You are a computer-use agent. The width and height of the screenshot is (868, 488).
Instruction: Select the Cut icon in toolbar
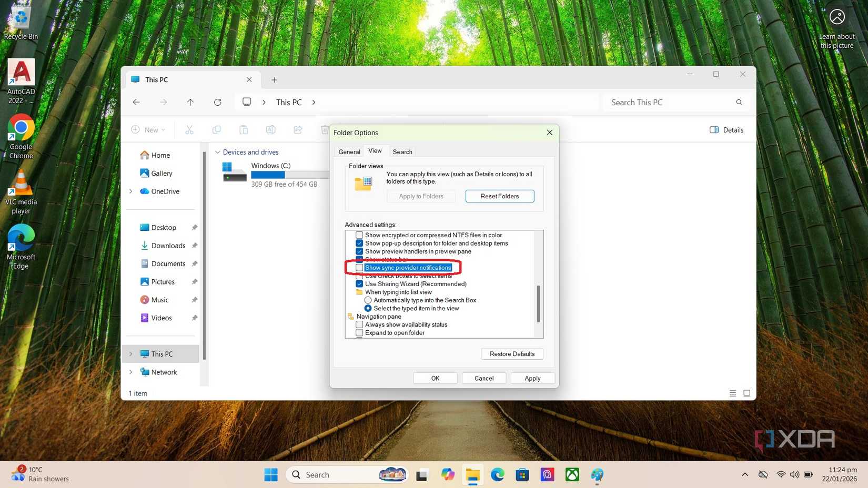189,129
